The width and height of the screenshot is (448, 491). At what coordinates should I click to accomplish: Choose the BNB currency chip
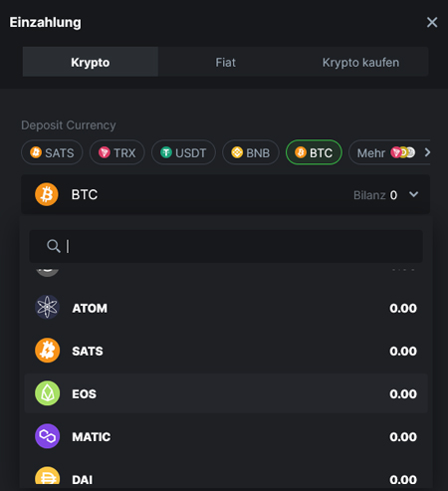(x=251, y=152)
